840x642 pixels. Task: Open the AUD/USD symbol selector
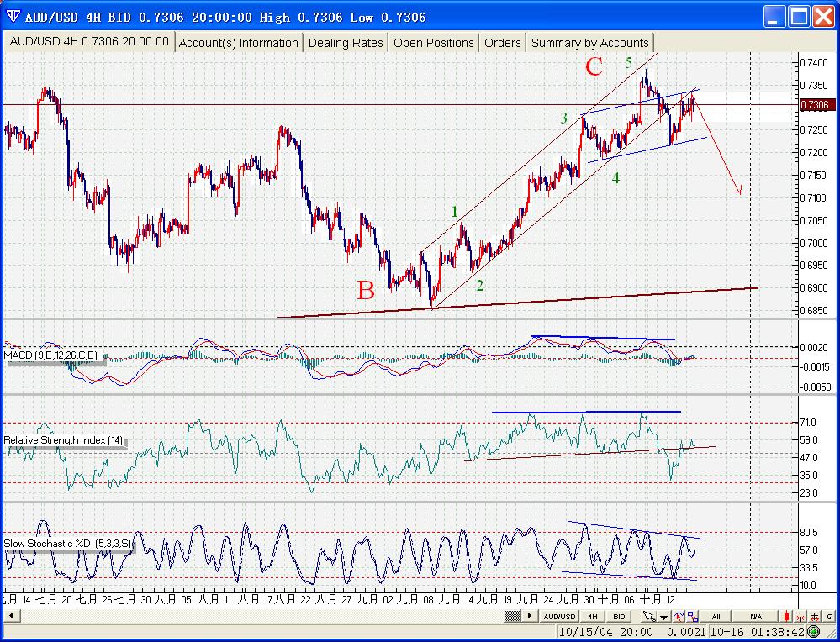559,616
